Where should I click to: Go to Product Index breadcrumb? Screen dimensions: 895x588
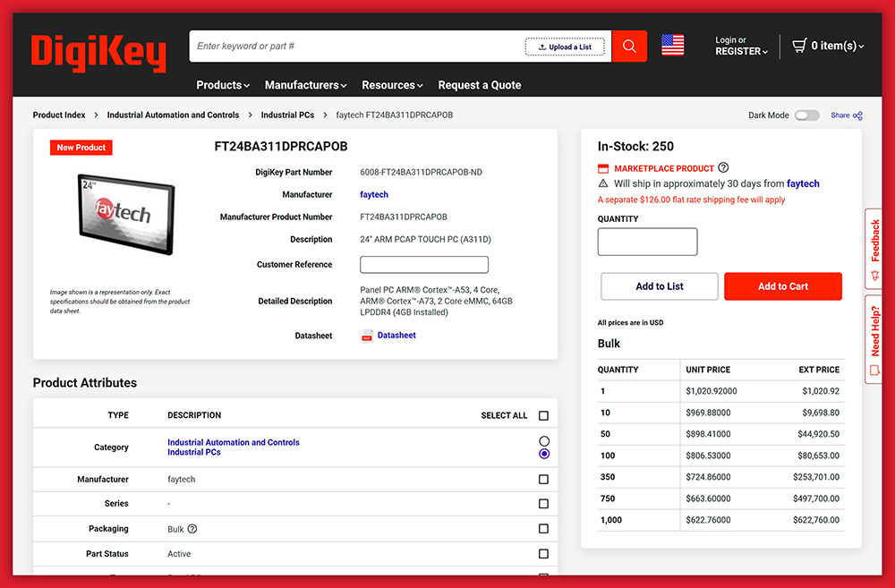tap(59, 115)
